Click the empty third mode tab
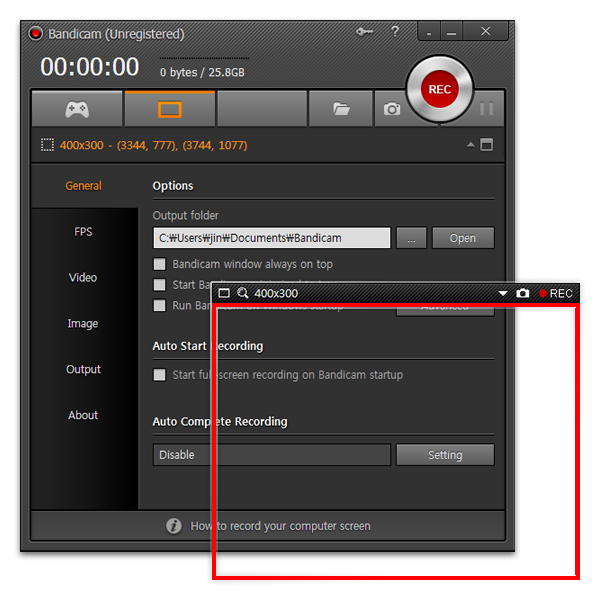The image size is (600, 600). [x=262, y=109]
